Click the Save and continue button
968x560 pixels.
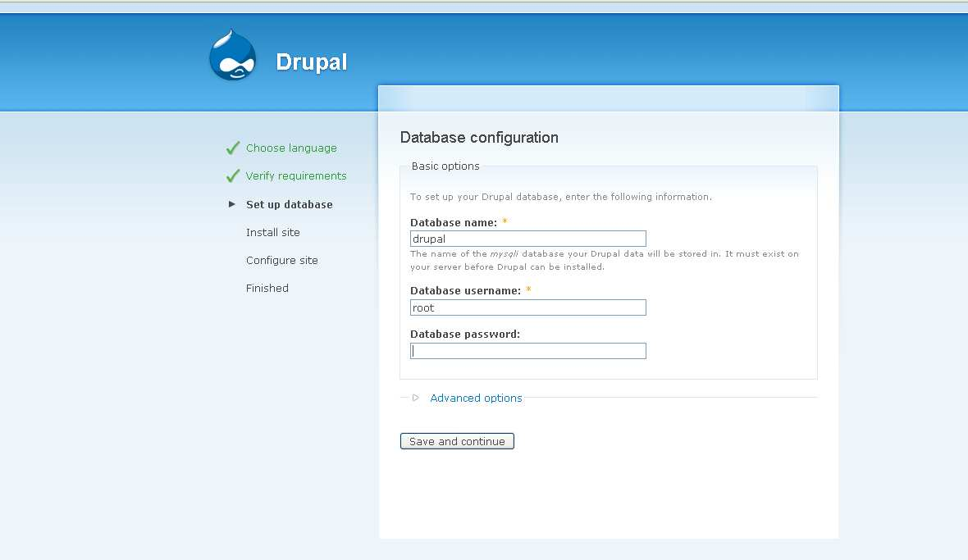pyautogui.click(x=457, y=441)
